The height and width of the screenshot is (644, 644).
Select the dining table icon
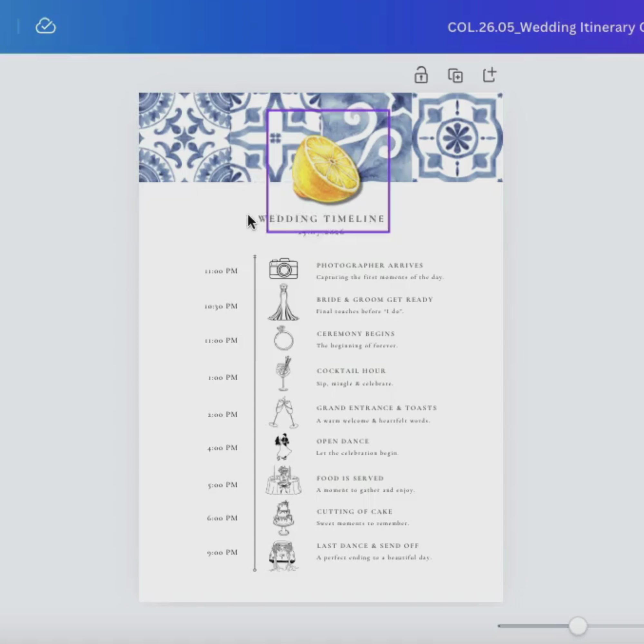tap(283, 480)
